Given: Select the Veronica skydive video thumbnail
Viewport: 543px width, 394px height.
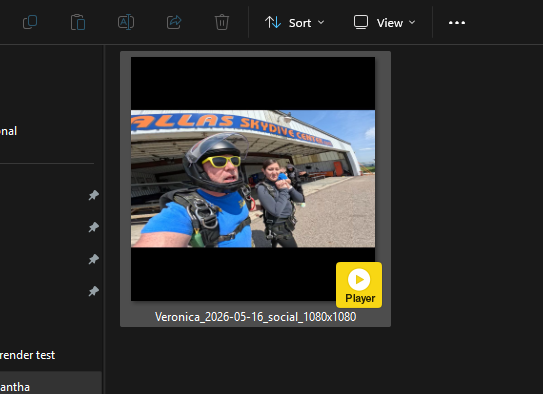Looking at the screenshot, I should click(x=253, y=179).
